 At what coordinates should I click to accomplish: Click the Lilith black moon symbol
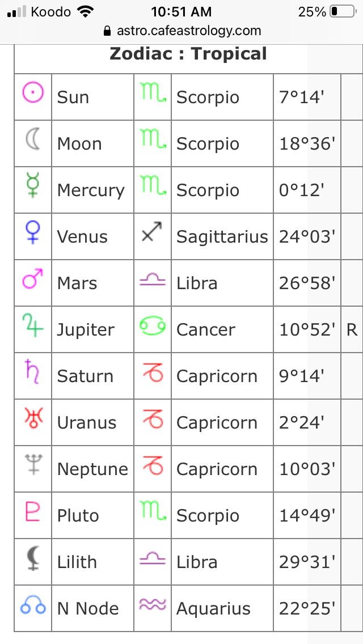tap(33, 558)
